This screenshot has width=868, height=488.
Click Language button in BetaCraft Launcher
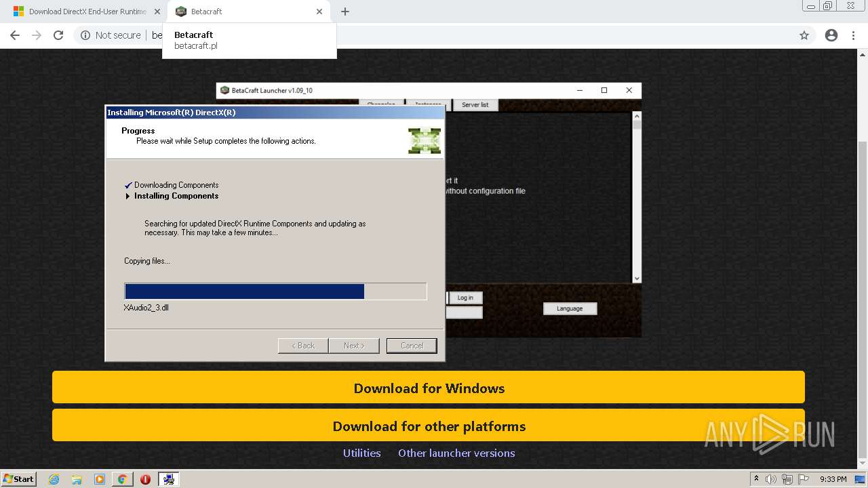(x=570, y=308)
